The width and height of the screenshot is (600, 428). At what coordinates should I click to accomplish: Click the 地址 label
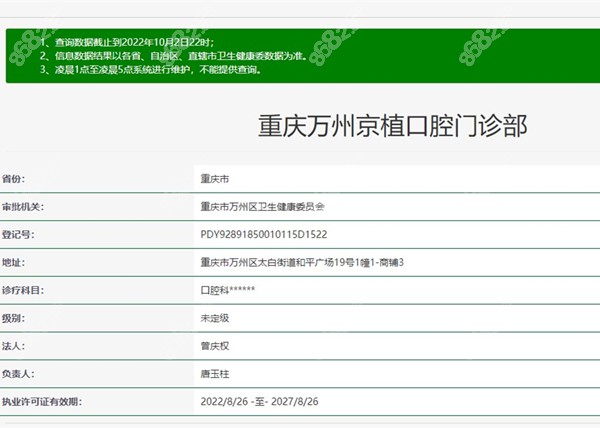tap(13, 262)
